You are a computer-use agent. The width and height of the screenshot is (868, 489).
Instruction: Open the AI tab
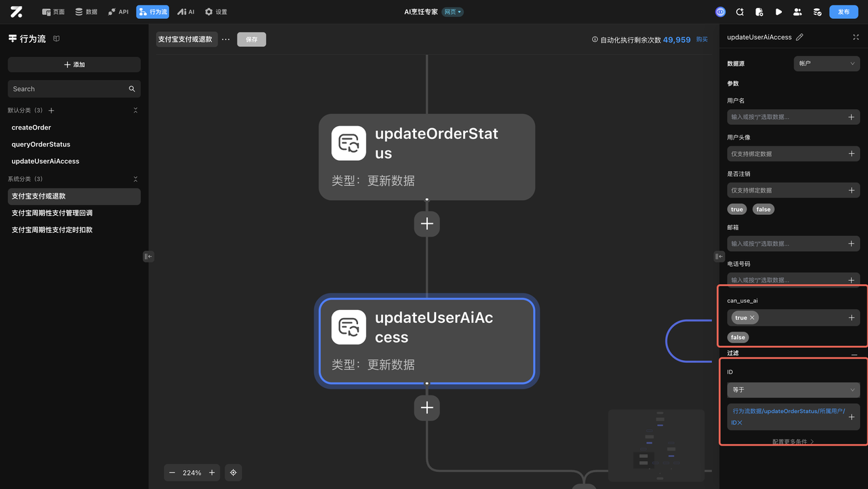(186, 12)
